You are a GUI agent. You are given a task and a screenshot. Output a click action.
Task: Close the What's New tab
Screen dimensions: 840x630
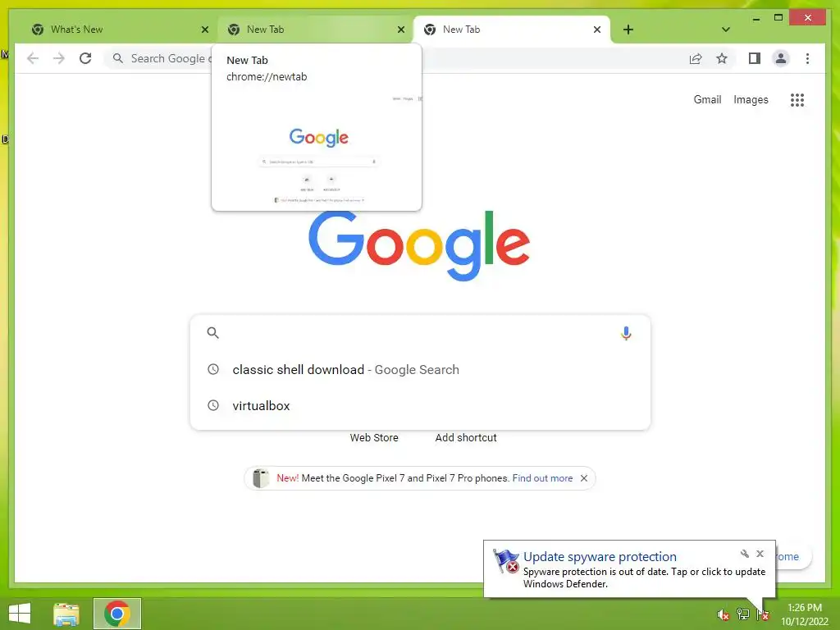(204, 30)
